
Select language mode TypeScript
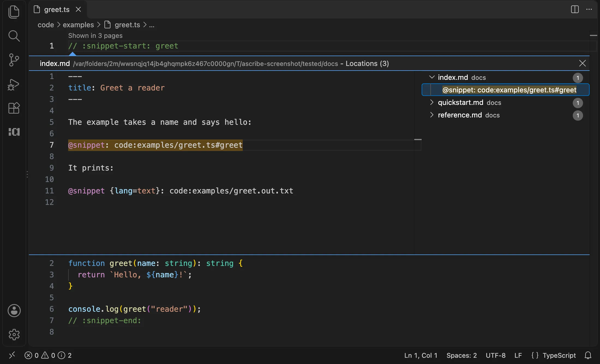(x=559, y=355)
